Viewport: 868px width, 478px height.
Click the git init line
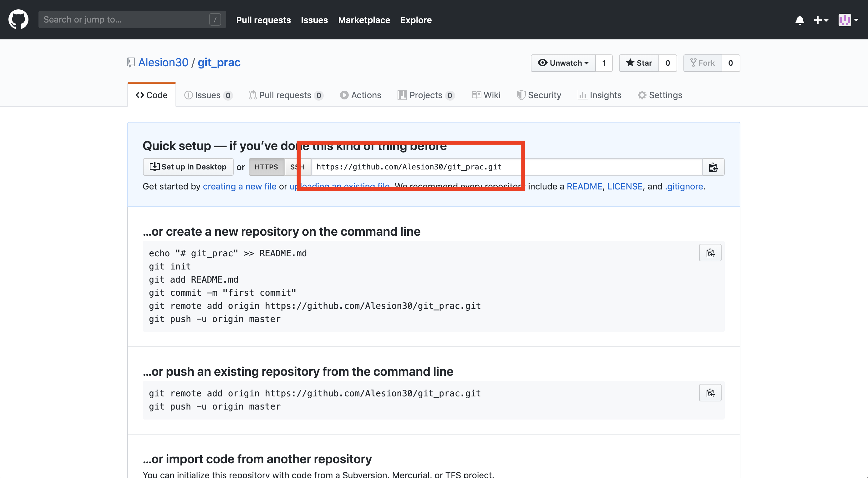pos(170,266)
